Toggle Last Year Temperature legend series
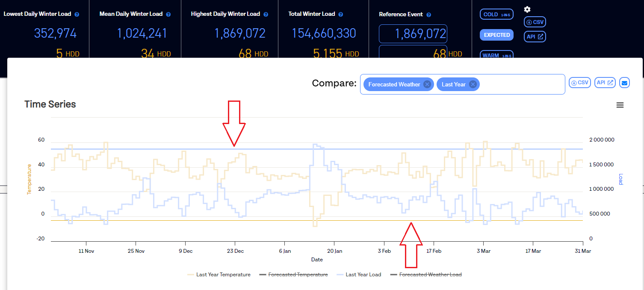This screenshot has height=290, width=644. tap(219, 275)
